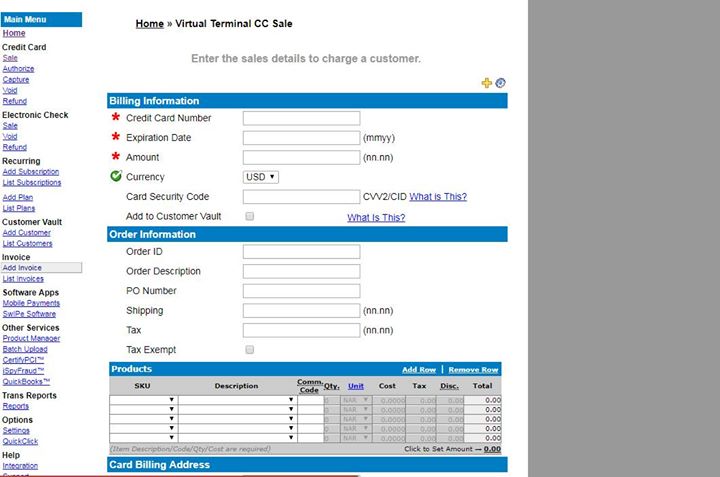Focus the Card Security Code field
The width and height of the screenshot is (720, 477).
pos(301,197)
